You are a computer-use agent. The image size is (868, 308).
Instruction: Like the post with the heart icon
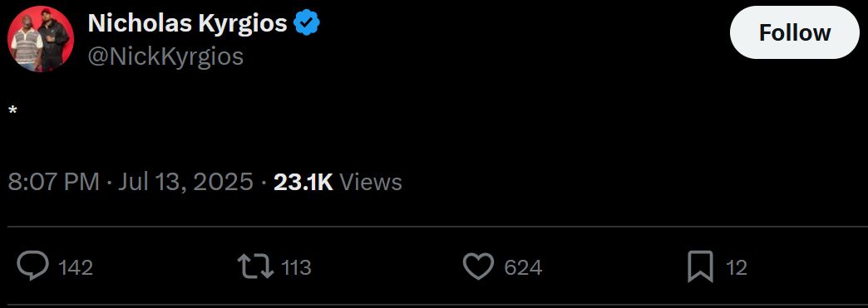point(478,266)
